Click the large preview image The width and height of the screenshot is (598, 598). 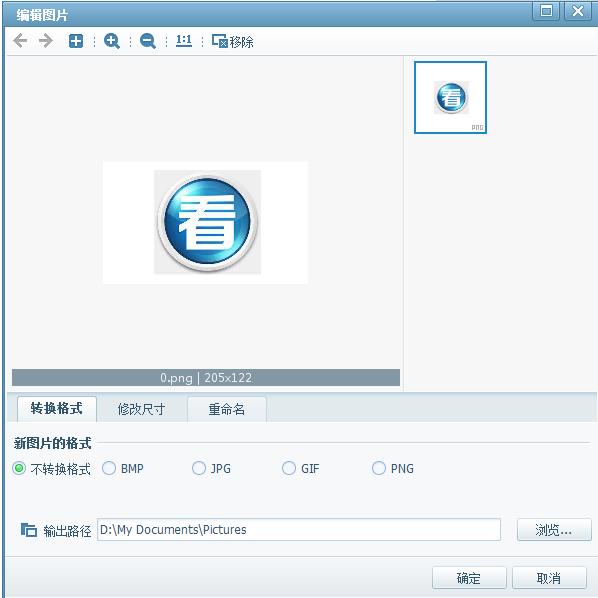point(206,223)
